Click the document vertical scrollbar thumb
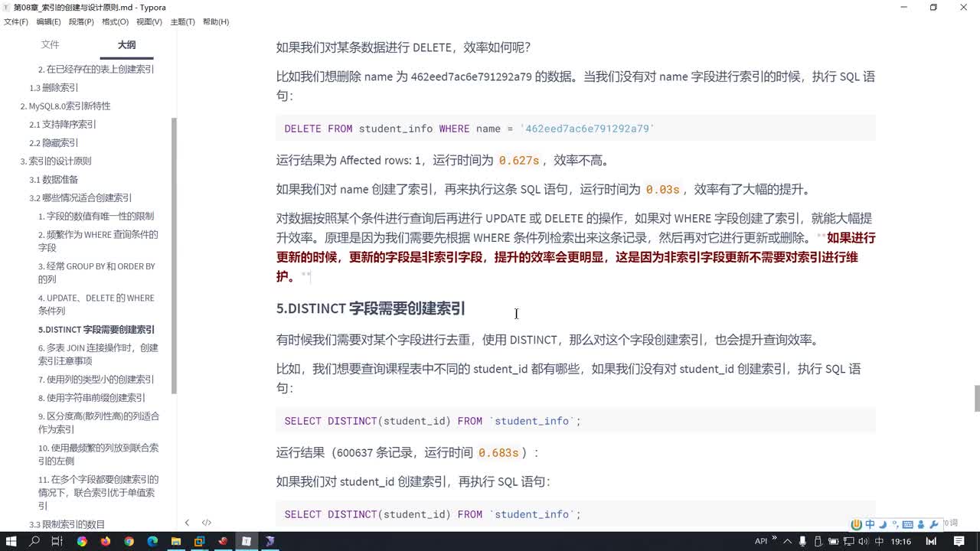Viewport: 980px width, 551px height. tap(976, 399)
